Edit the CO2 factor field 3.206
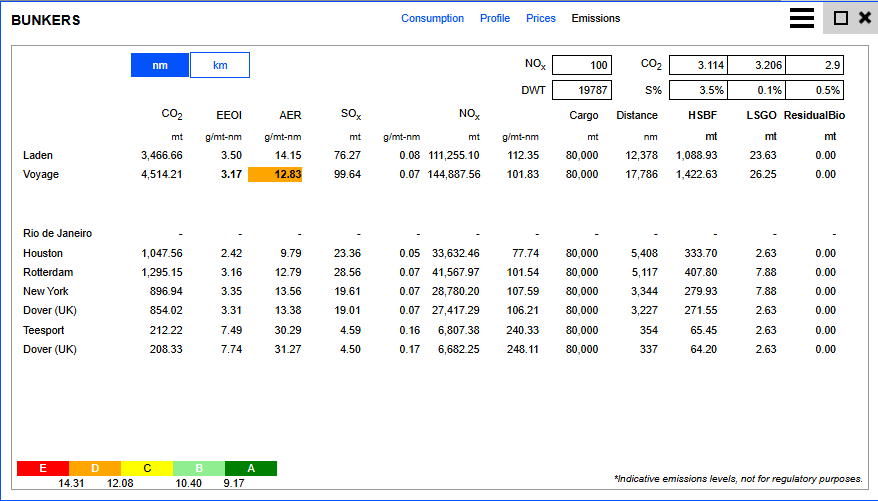Screen dimensions: 878x501 pos(756,65)
